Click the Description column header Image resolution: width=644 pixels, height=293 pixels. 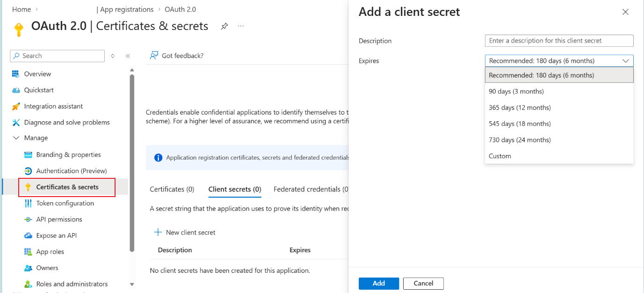(x=175, y=250)
